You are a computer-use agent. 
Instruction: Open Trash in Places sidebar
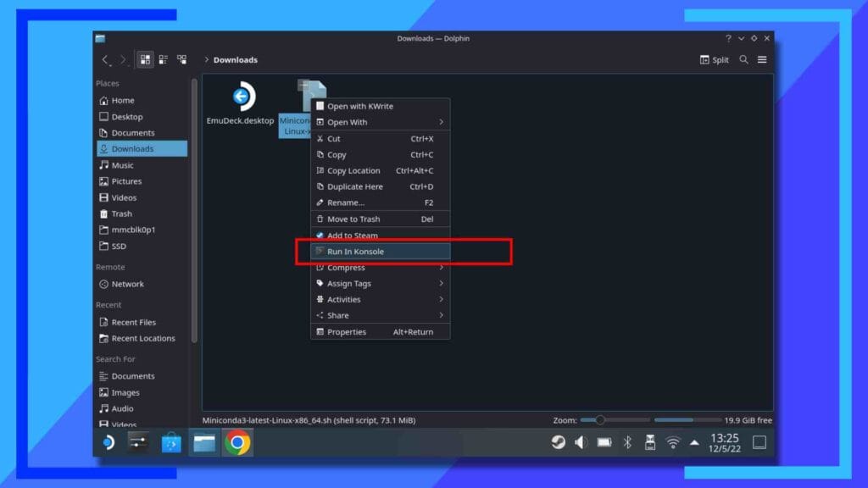coord(142,213)
